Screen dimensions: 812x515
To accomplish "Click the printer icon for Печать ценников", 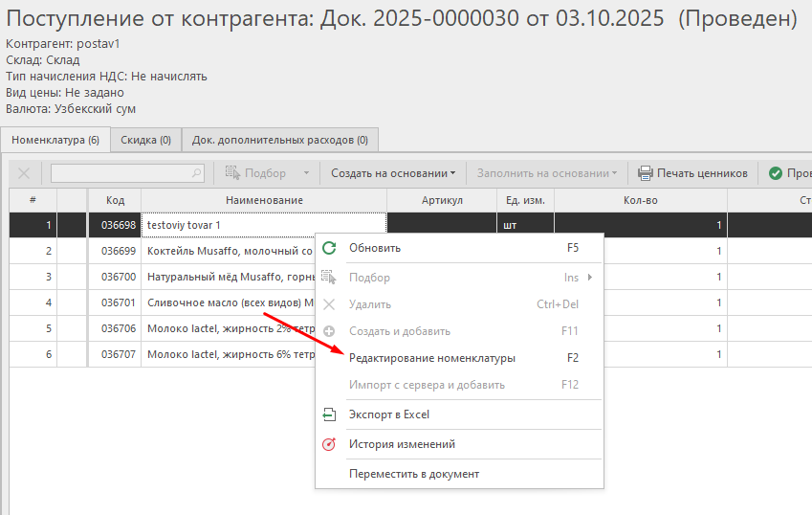I will pyautogui.click(x=646, y=173).
